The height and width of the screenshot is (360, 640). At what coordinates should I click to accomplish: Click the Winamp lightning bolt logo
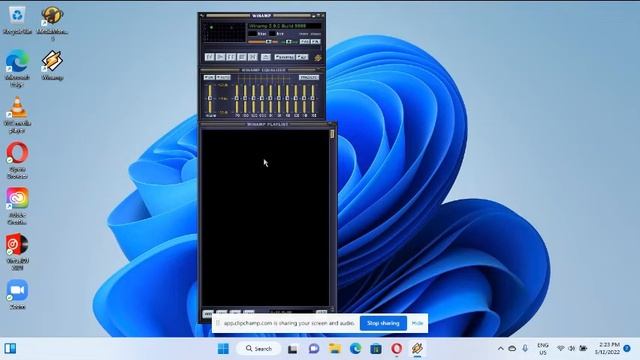click(318, 58)
